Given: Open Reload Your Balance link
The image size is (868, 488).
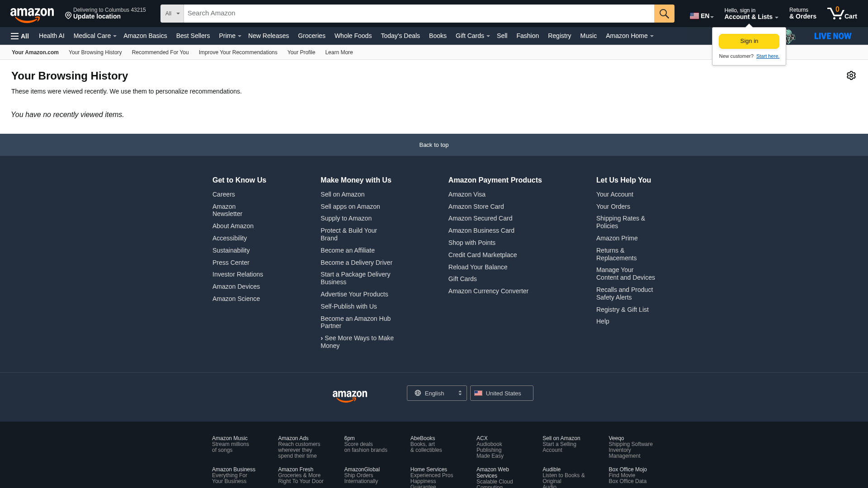Looking at the screenshot, I should (478, 267).
